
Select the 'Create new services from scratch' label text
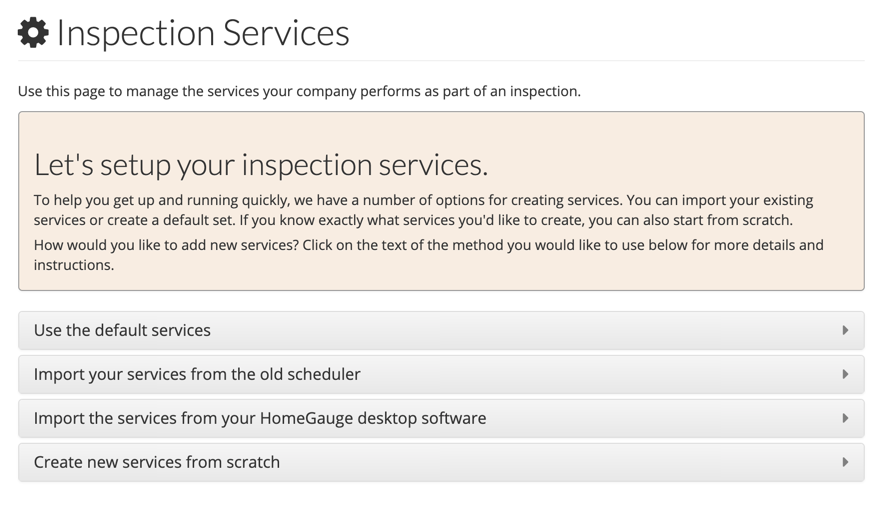coord(157,462)
